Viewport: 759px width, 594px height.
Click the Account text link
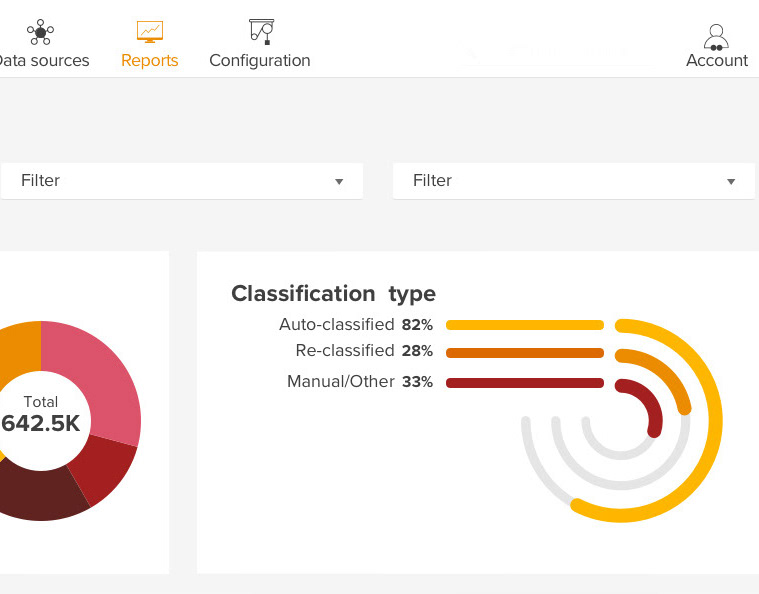(717, 61)
